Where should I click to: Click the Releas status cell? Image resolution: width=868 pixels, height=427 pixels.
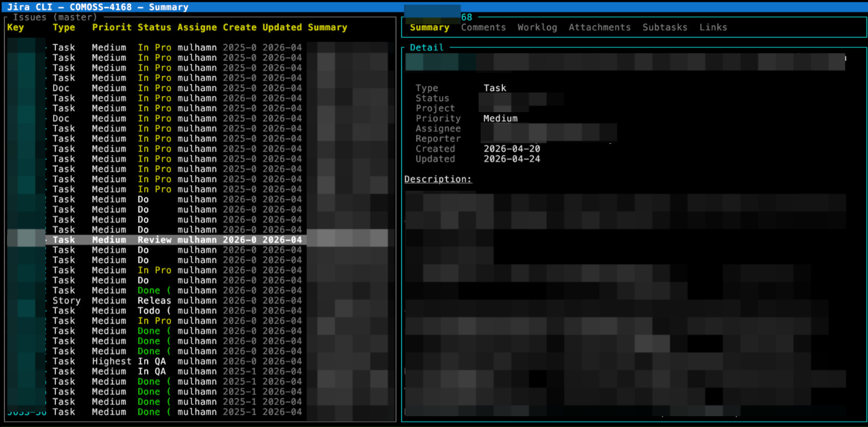pos(154,300)
